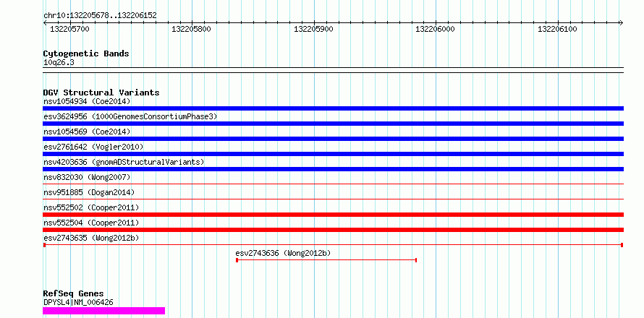Click the nsv1054934 (Coe2014) blue variant bar
This screenshot has width=644, height=318.
333,108
